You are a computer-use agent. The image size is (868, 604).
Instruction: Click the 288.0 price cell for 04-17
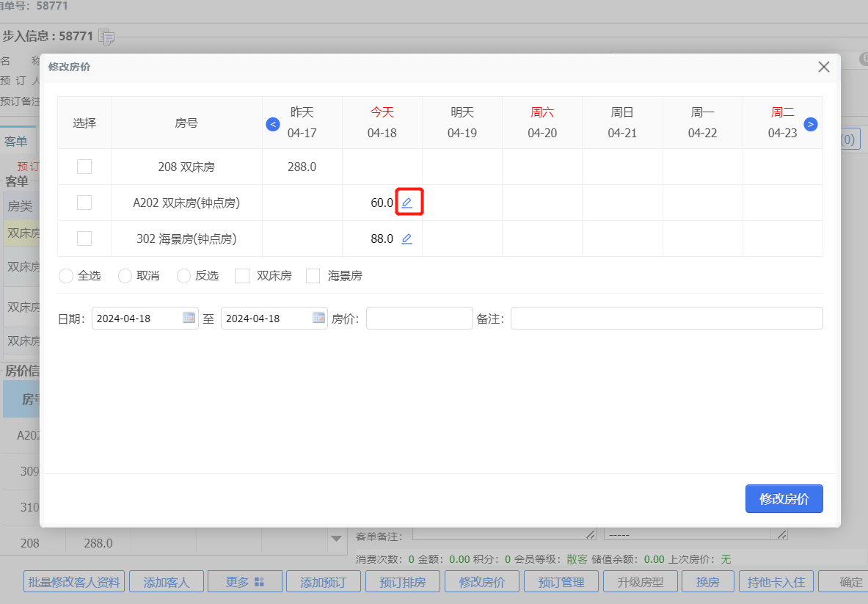pyautogui.click(x=302, y=167)
